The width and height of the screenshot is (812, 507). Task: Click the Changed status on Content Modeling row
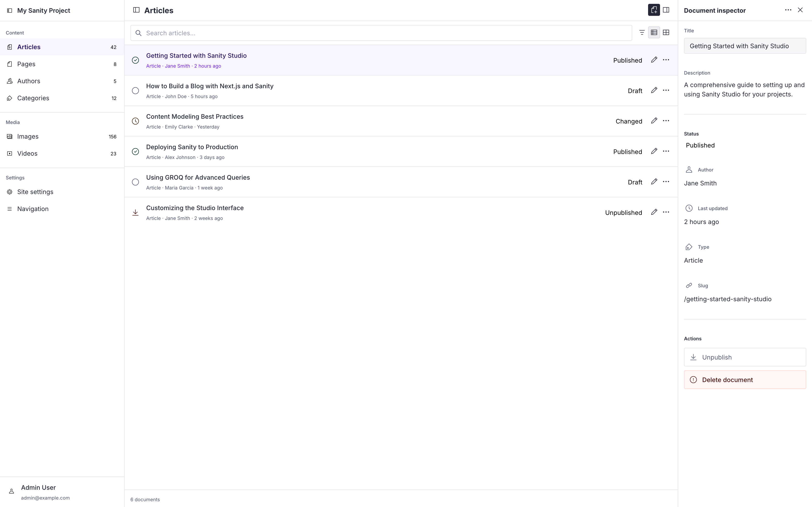[629, 121]
